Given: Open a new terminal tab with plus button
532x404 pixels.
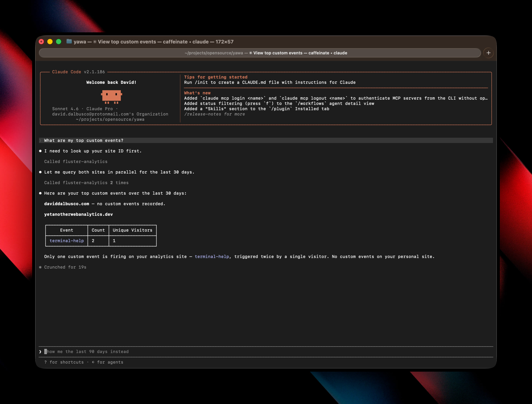Looking at the screenshot, I should [x=488, y=53].
